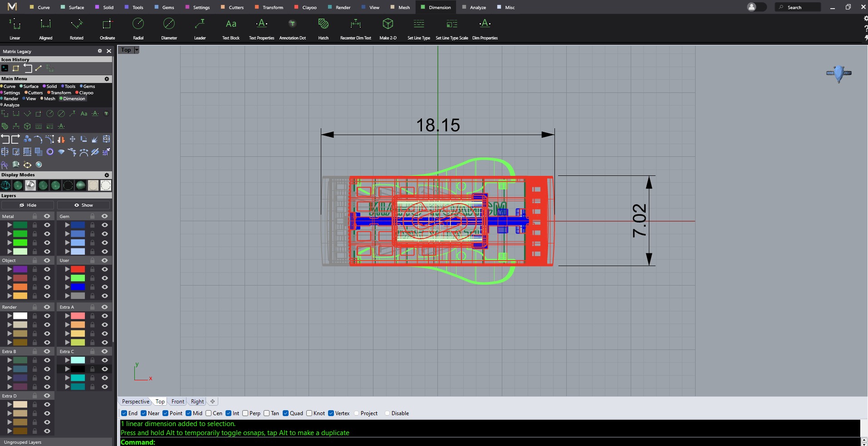Toggle the End osnap checkbox

pyautogui.click(x=124, y=413)
